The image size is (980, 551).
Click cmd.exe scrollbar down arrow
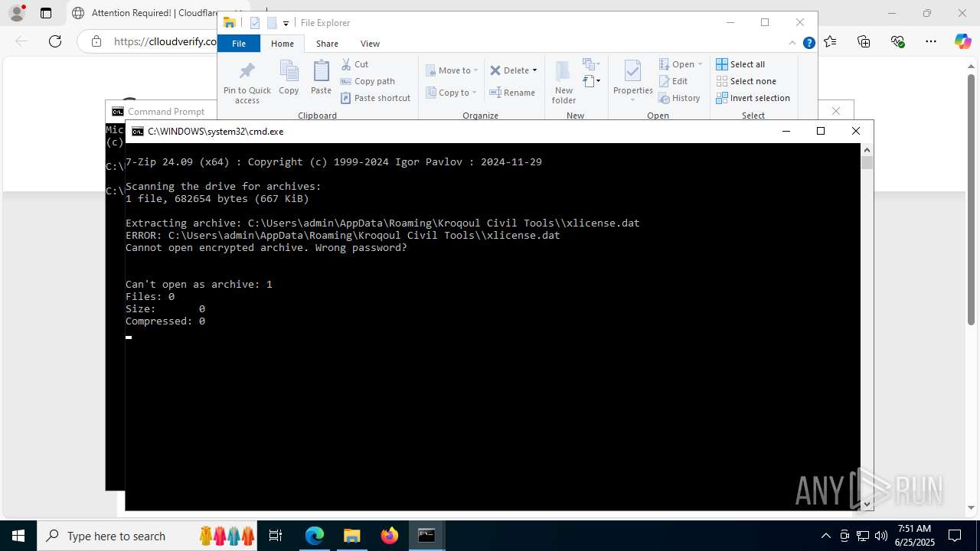pyautogui.click(x=867, y=504)
